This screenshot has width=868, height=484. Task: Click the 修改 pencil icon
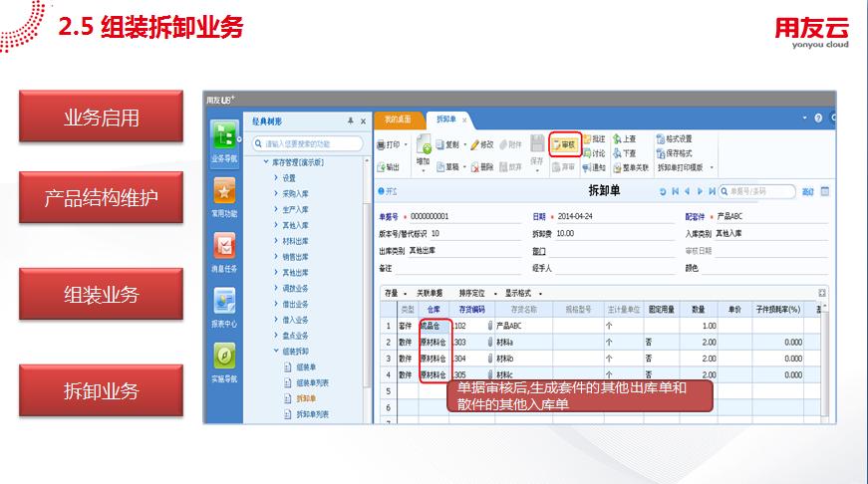coord(474,145)
